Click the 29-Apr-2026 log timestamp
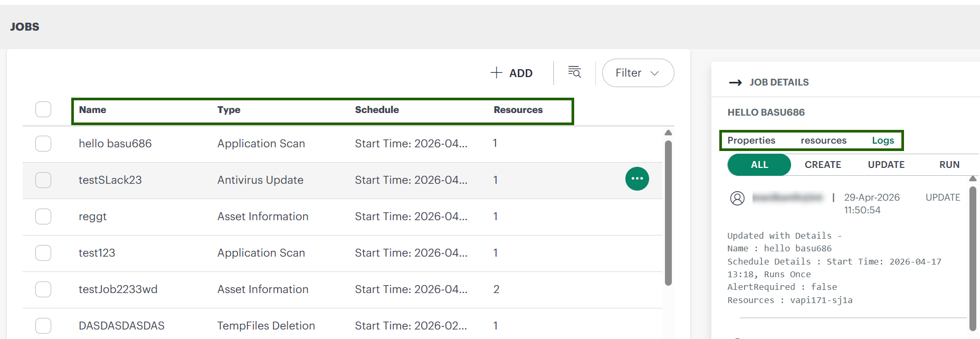 click(872, 204)
